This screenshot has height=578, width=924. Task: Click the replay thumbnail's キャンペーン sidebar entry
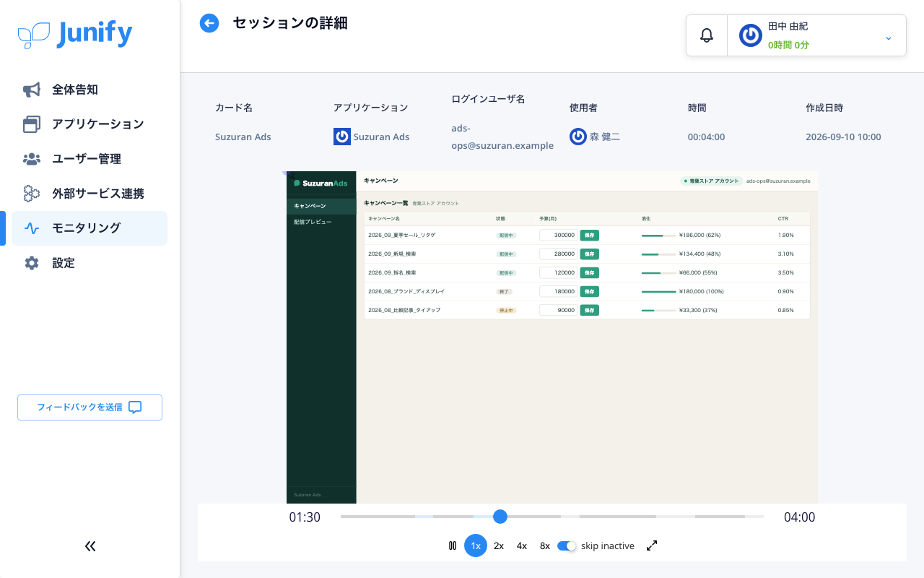tap(321, 207)
